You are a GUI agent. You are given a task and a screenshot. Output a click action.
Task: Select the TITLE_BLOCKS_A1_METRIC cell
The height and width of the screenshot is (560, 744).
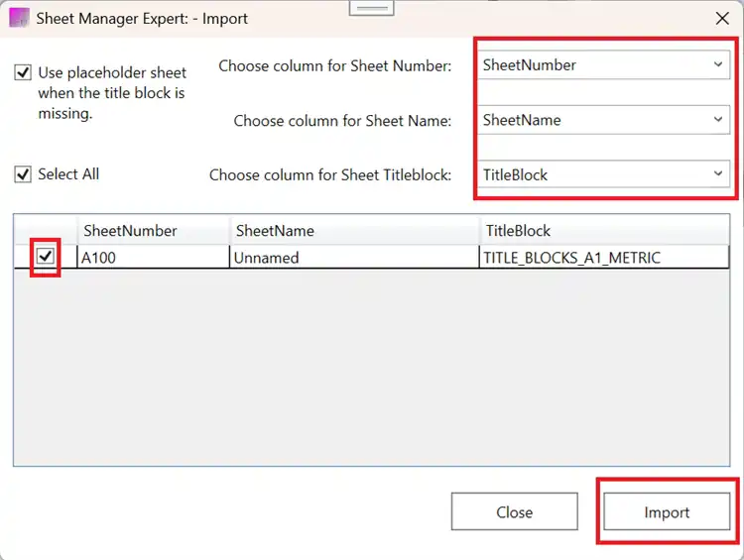point(603,258)
